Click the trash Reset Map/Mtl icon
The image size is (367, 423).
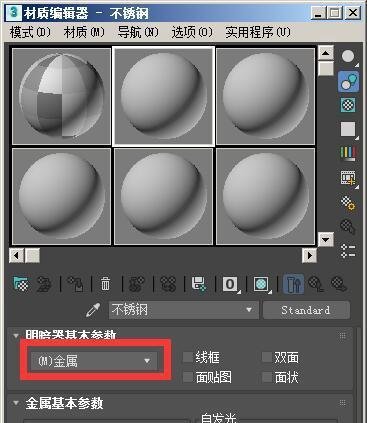coord(105,284)
